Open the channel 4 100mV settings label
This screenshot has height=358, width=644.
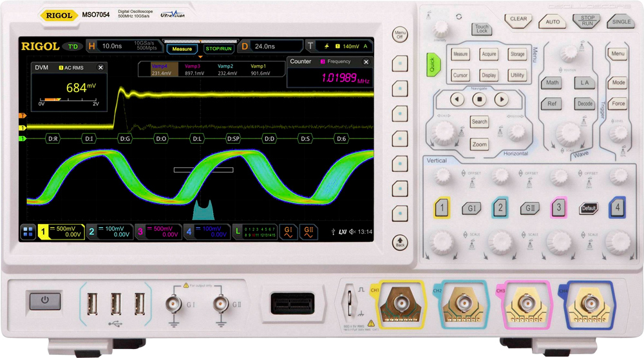[207, 232]
